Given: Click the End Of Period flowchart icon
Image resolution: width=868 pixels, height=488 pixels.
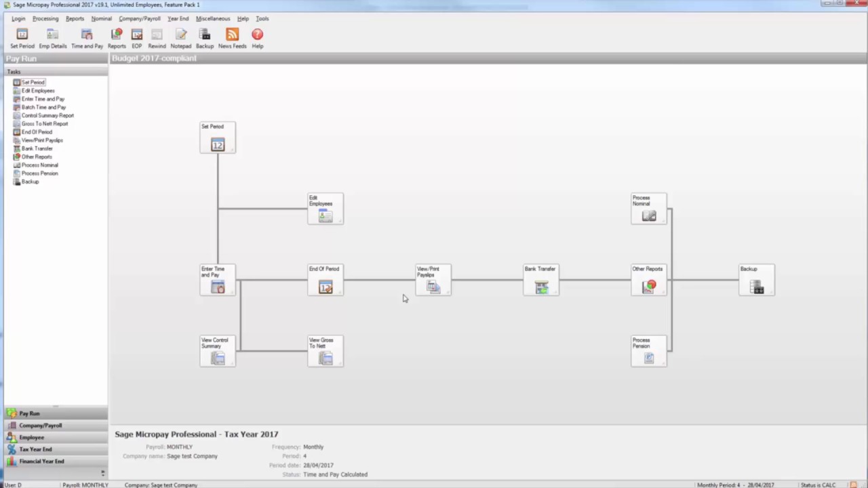Looking at the screenshot, I should click(325, 280).
